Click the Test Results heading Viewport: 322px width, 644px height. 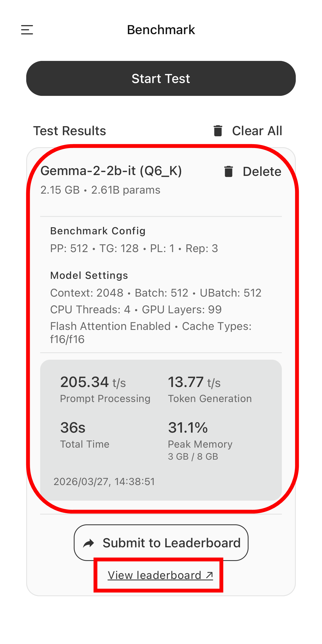(x=70, y=131)
